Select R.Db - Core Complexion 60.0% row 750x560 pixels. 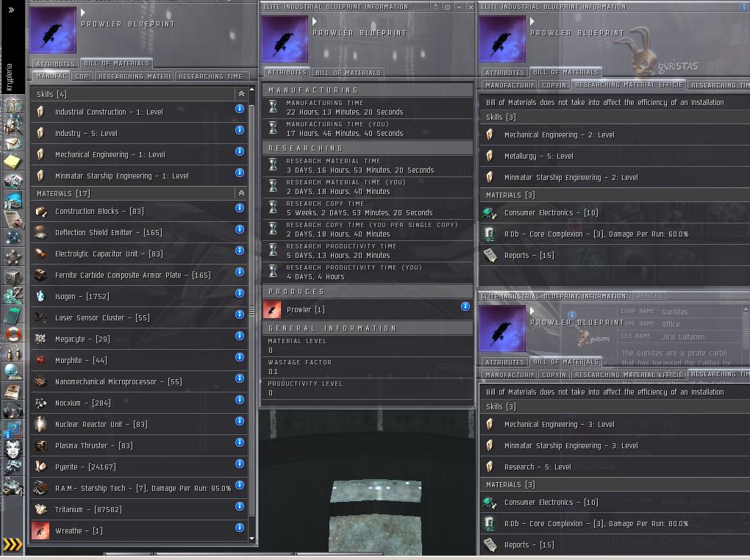(615, 234)
